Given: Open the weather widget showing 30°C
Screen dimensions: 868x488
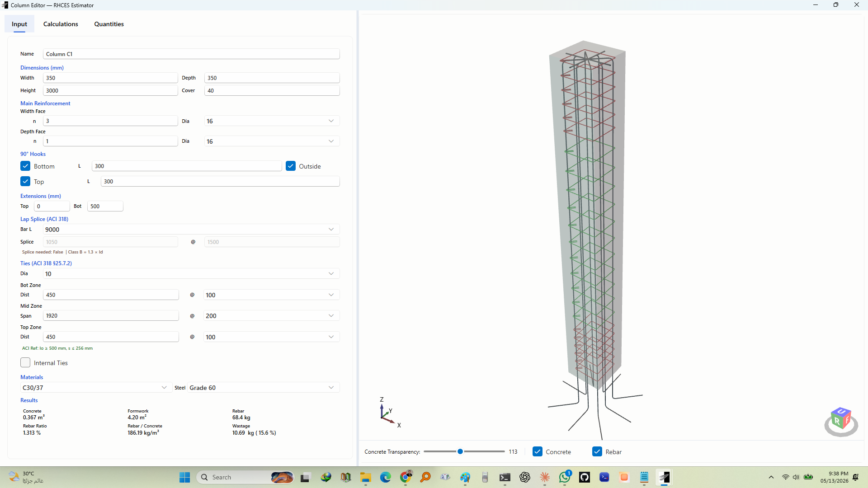Looking at the screenshot, I should pyautogui.click(x=26, y=477).
